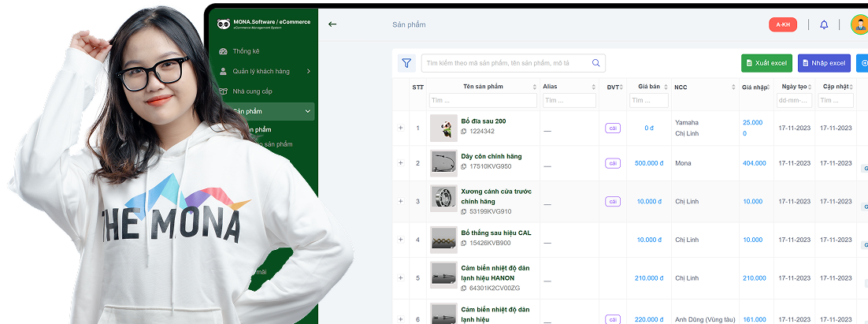
Task: Open thumbnail of Bố thắng sau hiệu CAL
Action: pos(444,240)
